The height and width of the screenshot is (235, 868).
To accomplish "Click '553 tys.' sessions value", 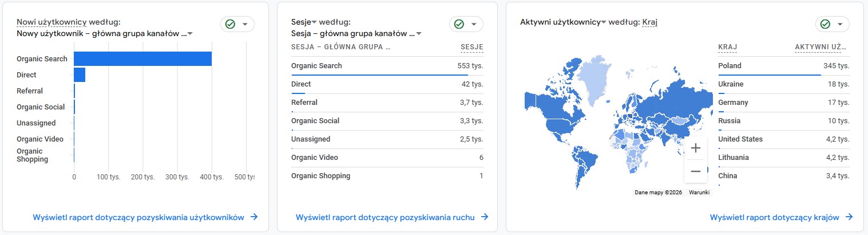I will click(x=470, y=66).
